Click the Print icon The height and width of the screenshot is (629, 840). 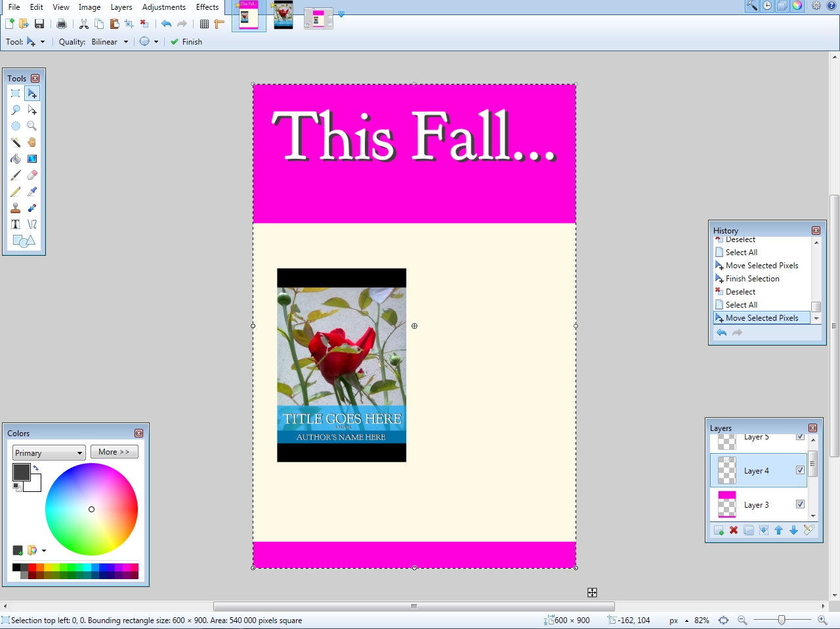tap(62, 24)
